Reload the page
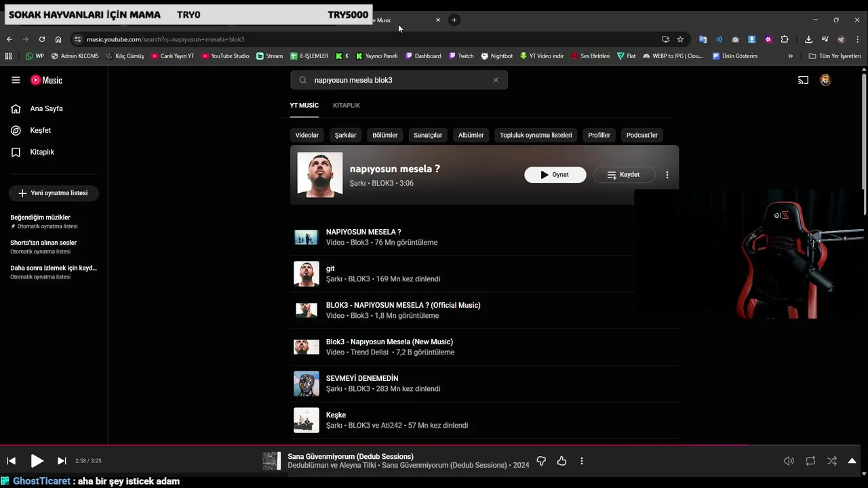Image resolution: width=868 pixels, height=488 pixels. 42,39
